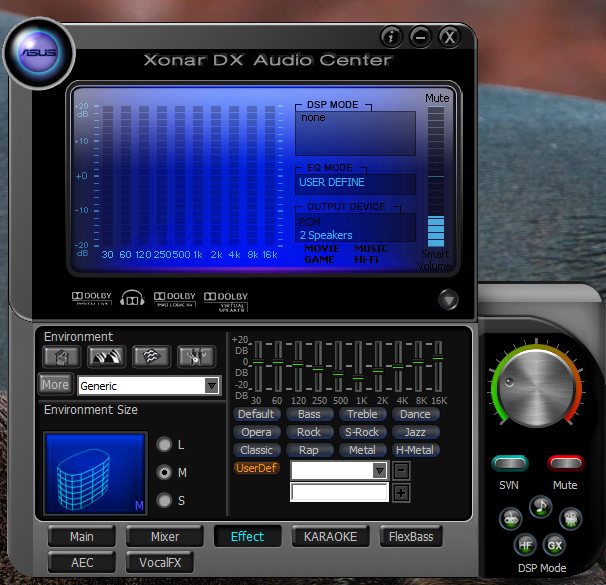
Task: Apply the S-Rock EQ preset
Action: click(x=362, y=432)
